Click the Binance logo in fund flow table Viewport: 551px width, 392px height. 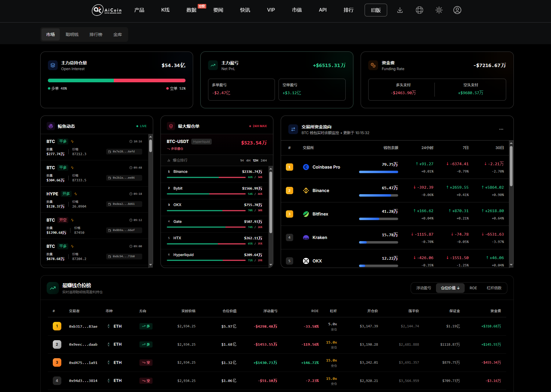[306, 191]
